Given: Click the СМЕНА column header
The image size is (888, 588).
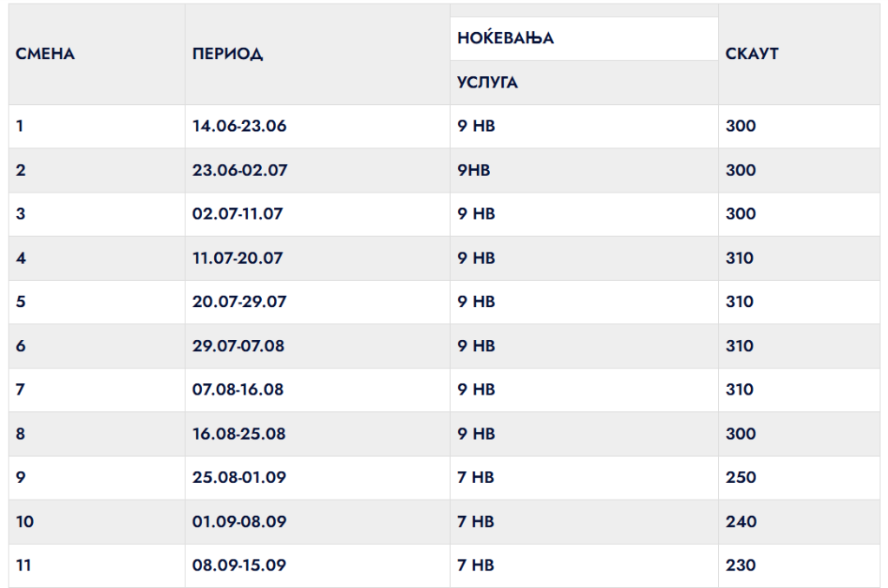Looking at the screenshot, I should point(46,55).
